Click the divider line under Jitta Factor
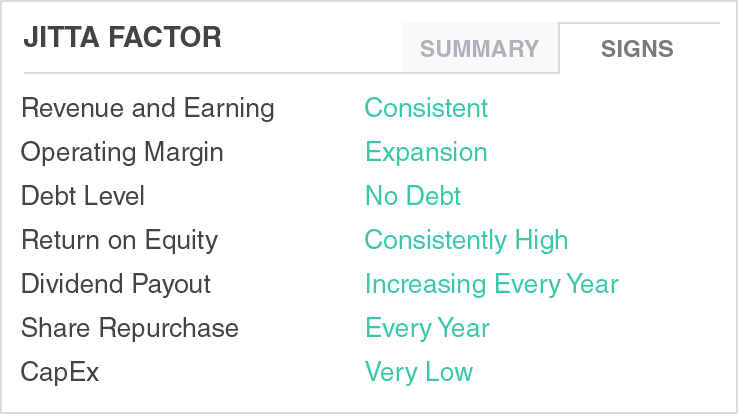Image resolution: width=738 pixels, height=414 pixels. coord(200,73)
